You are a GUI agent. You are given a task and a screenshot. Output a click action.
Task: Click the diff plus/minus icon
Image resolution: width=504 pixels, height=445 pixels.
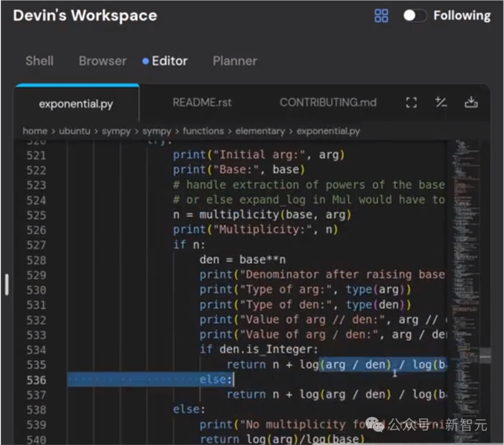point(440,102)
